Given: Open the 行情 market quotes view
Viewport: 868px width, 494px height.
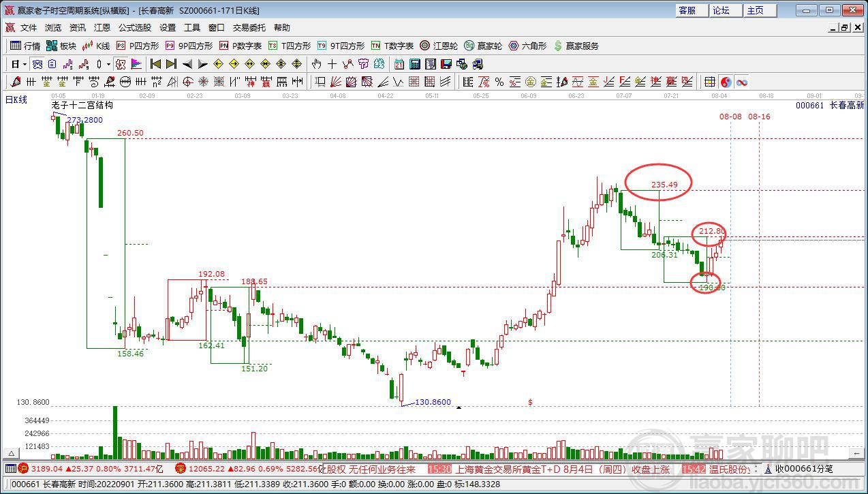Looking at the screenshot, I should point(25,46).
